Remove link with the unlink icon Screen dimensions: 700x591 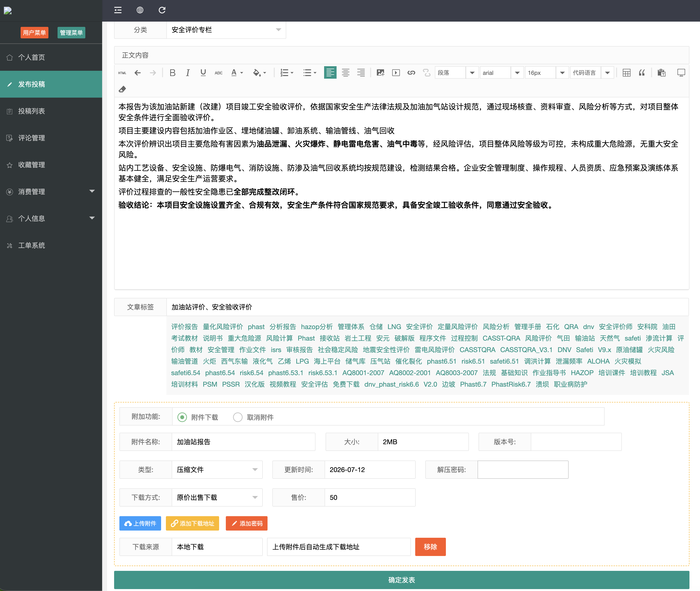427,73
